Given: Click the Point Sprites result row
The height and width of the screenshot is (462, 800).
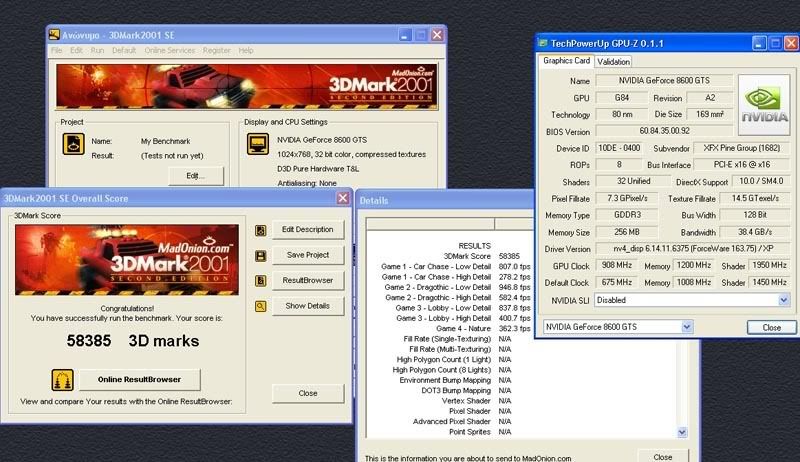Looking at the screenshot, I should coord(480,432).
